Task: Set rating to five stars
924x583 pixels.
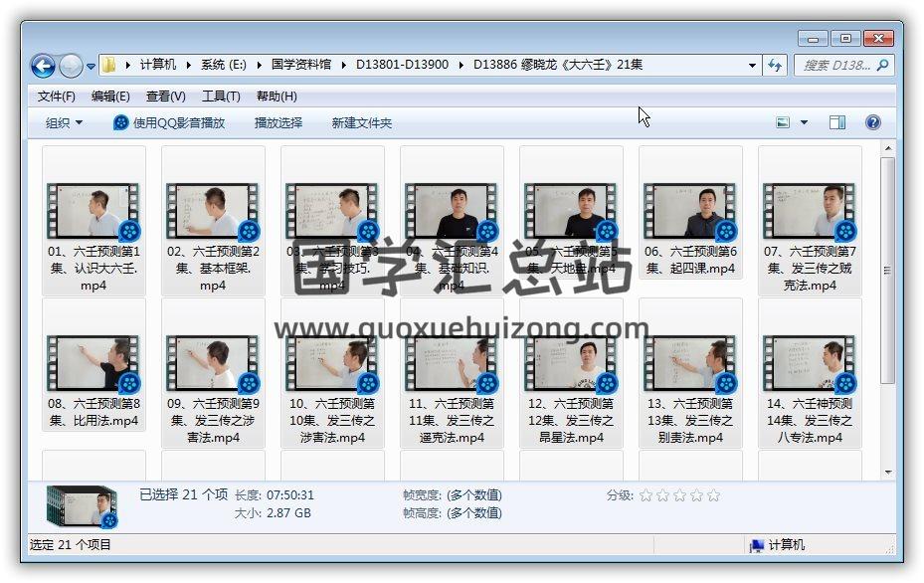Action: tap(713, 495)
